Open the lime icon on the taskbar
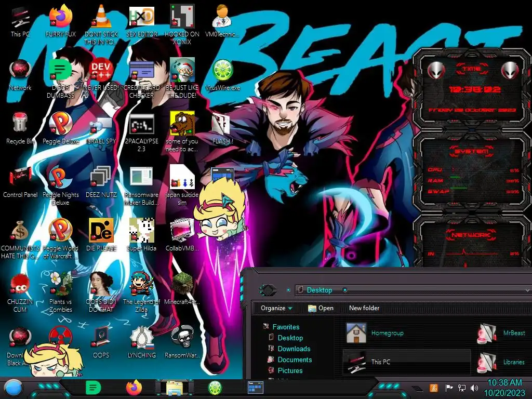The image size is (532, 399). pyautogui.click(x=215, y=388)
